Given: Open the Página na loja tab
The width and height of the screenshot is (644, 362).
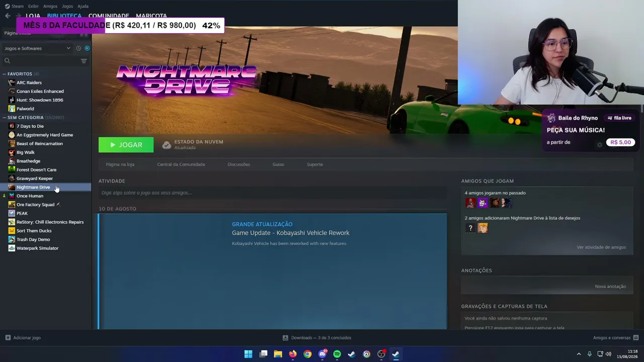Looking at the screenshot, I should pos(120,164).
